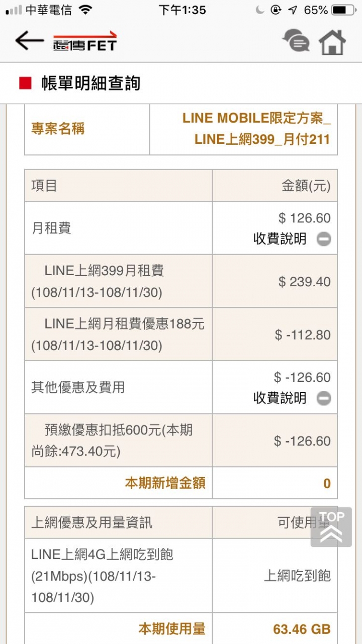Tap the back arrow icon

pyautogui.click(x=29, y=41)
